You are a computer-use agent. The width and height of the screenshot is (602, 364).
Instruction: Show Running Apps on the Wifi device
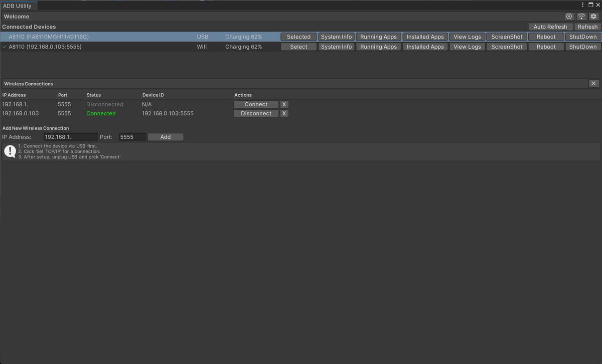(378, 47)
